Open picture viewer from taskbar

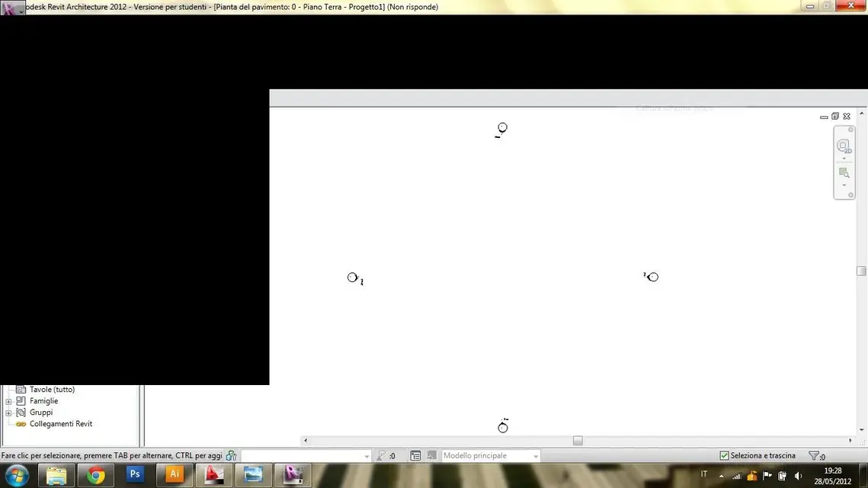click(253, 475)
